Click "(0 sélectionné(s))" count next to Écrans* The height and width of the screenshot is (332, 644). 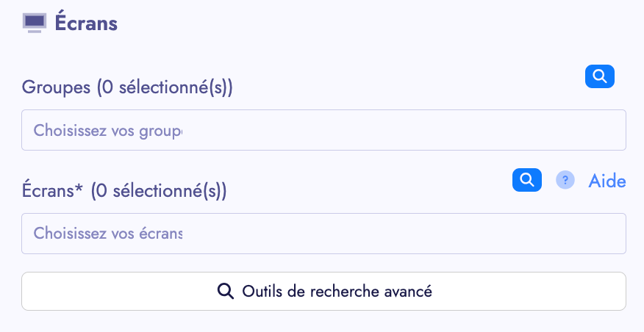[x=159, y=191]
